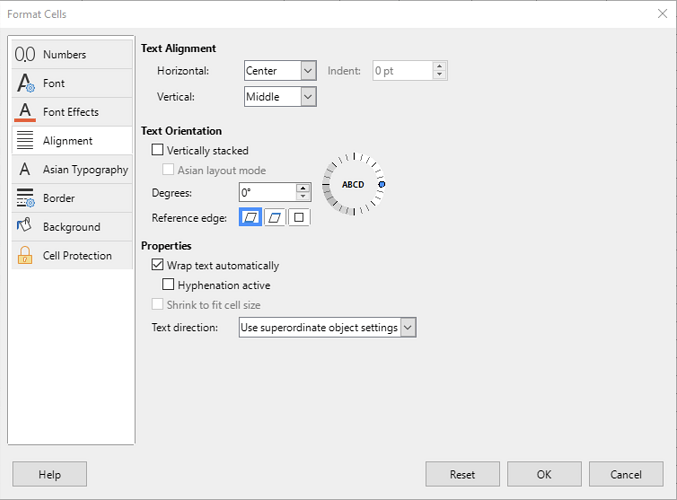Click the Reset button
The width and height of the screenshot is (677, 500).
click(462, 474)
